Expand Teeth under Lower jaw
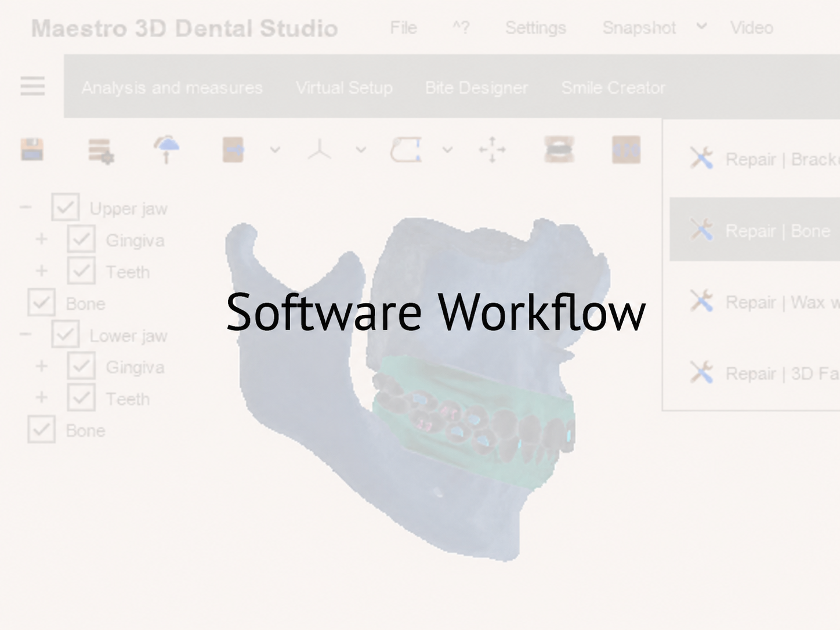Viewport: 840px width, 630px height. click(x=41, y=397)
